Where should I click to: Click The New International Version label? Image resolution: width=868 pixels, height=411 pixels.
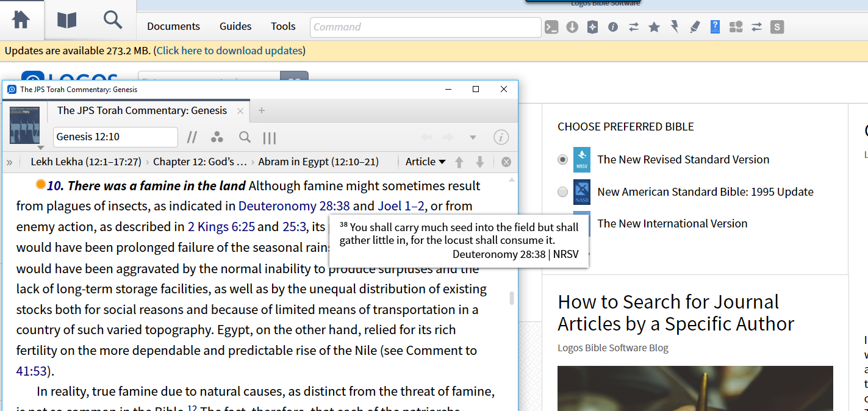672,224
